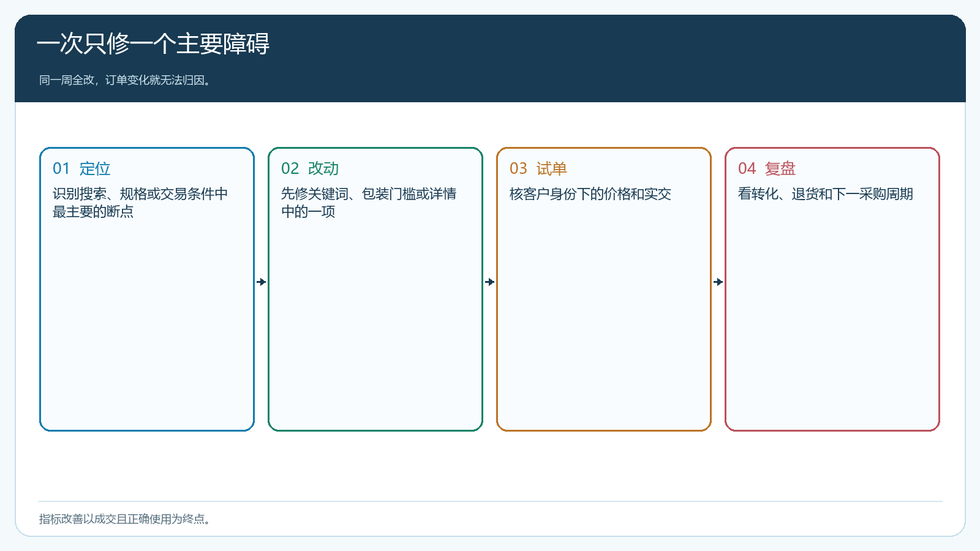The image size is (980, 551).
Task: Click the heading 02 改动
Action: (310, 168)
